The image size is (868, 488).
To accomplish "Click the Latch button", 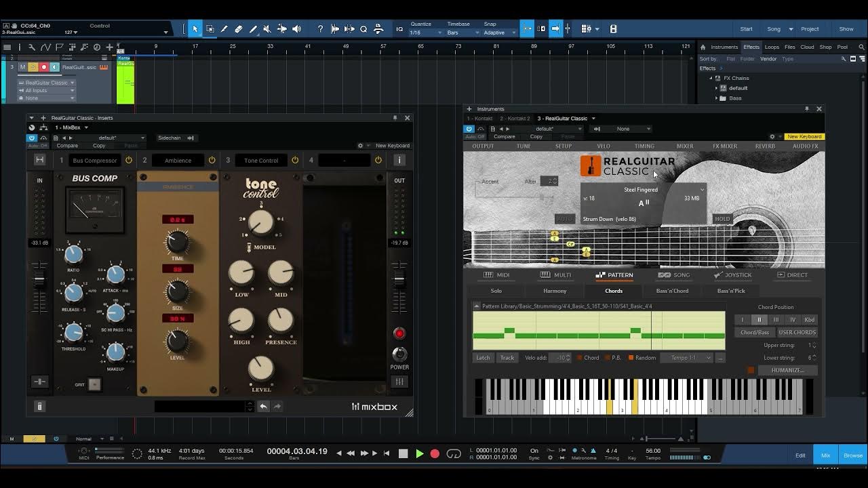I will pyautogui.click(x=483, y=358).
